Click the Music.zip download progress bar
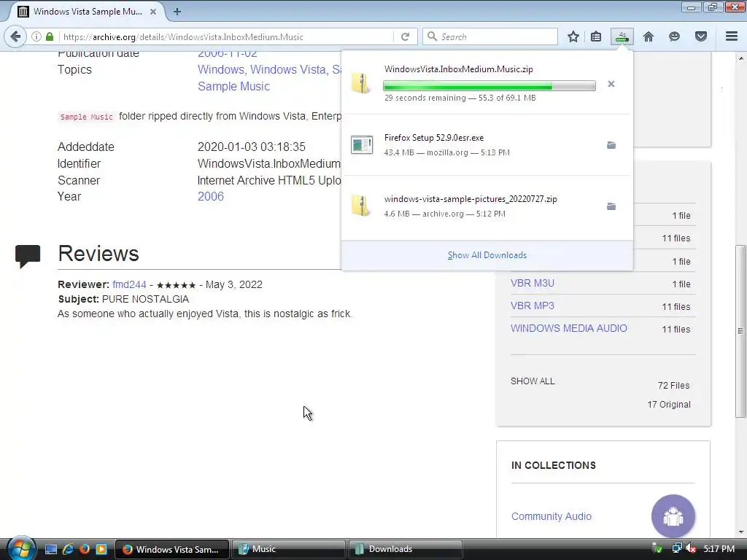747x560 pixels. (489, 86)
